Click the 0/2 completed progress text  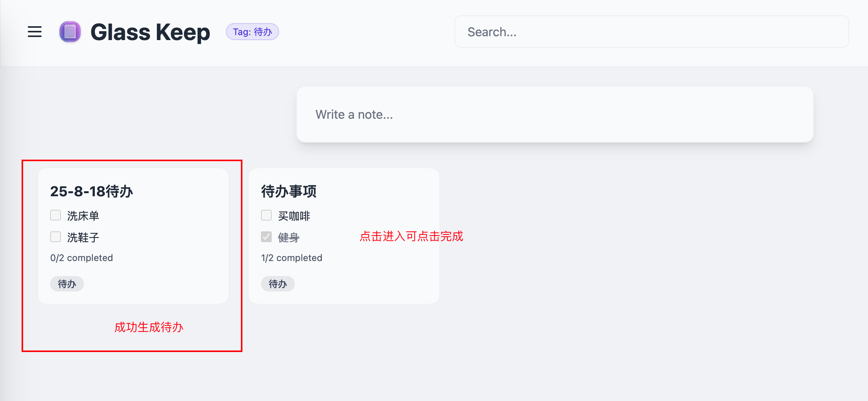82,258
